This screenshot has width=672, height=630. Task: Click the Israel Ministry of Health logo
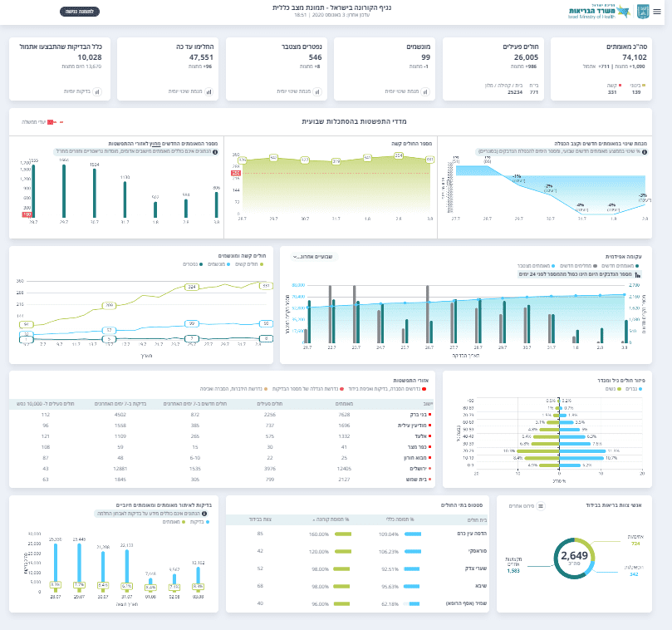click(599, 12)
